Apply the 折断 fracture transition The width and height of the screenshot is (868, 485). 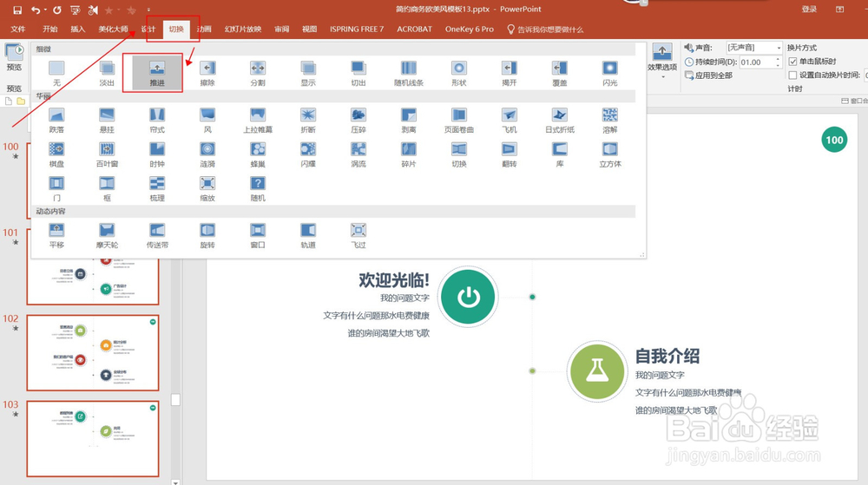308,120
